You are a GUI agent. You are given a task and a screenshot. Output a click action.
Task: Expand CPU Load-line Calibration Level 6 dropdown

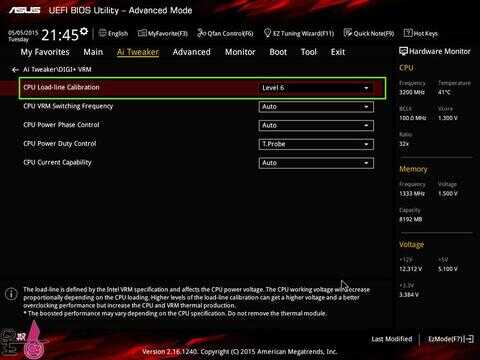tap(316, 88)
